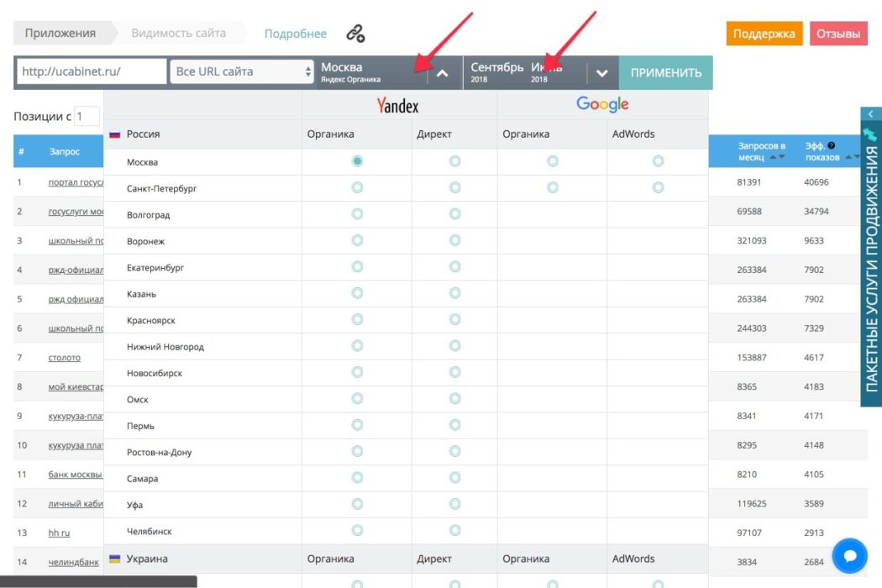Click the link chain icon next to Подробнее
Image resolution: width=882 pixels, height=588 pixels.
pos(355,34)
